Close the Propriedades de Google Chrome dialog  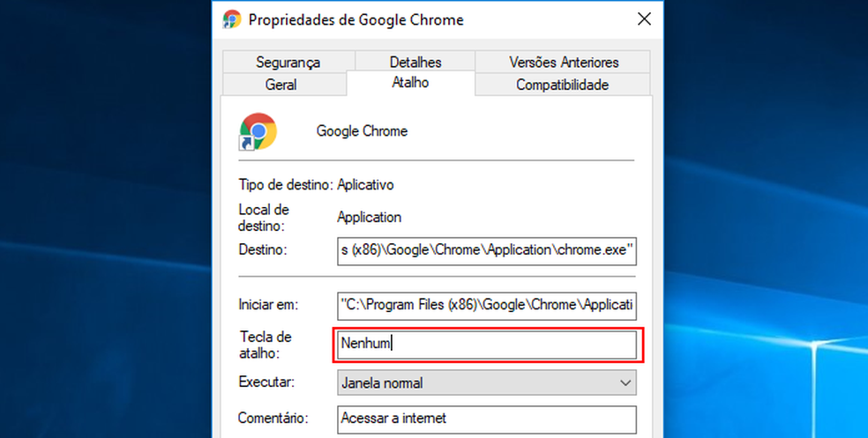click(644, 19)
